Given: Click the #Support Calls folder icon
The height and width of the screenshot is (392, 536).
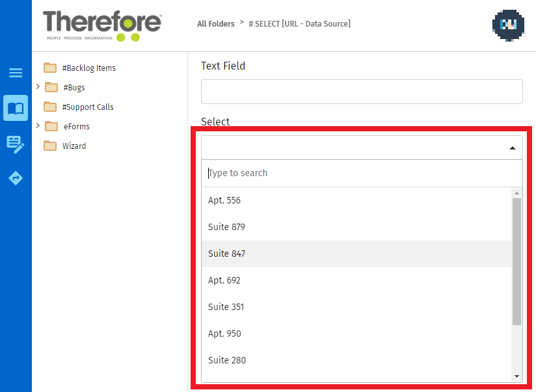Looking at the screenshot, I should pyautogui.click(x=50, y=107).
